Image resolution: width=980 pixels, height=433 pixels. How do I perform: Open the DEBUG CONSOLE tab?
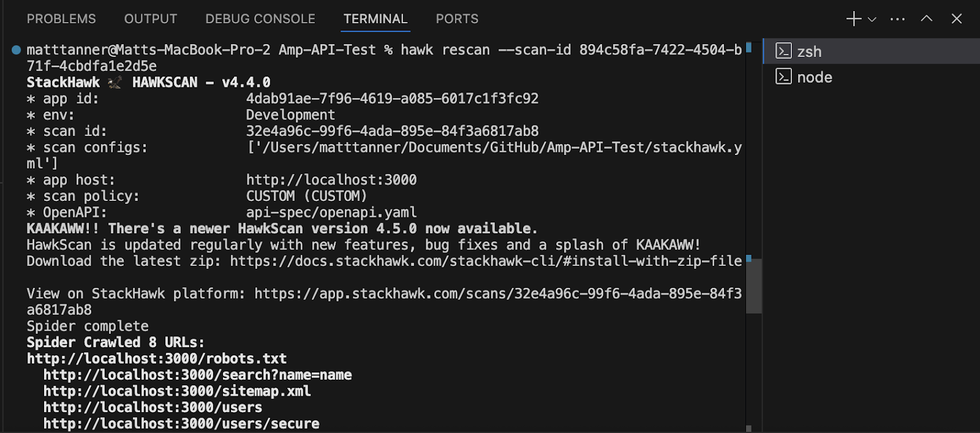click(x=260, y=19)
